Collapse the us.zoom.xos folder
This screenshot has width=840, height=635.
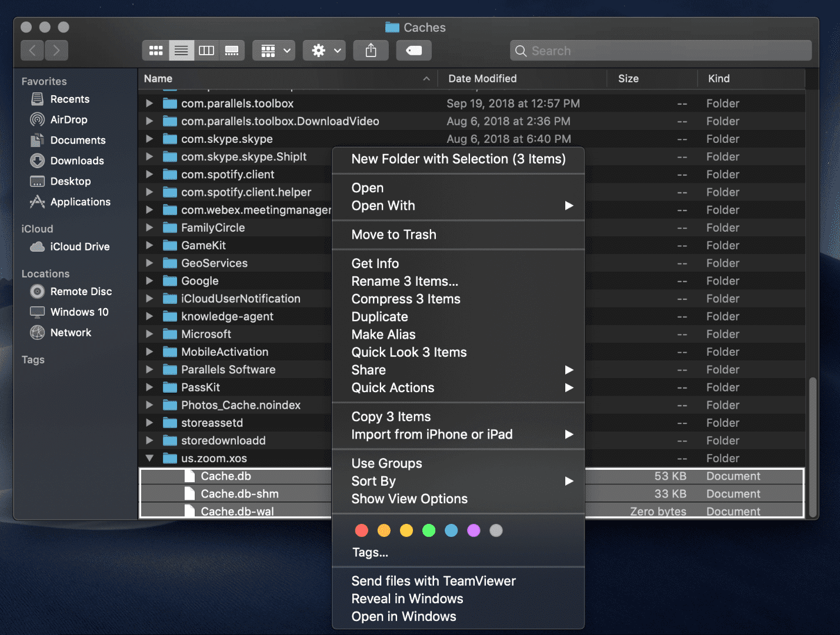149,458
